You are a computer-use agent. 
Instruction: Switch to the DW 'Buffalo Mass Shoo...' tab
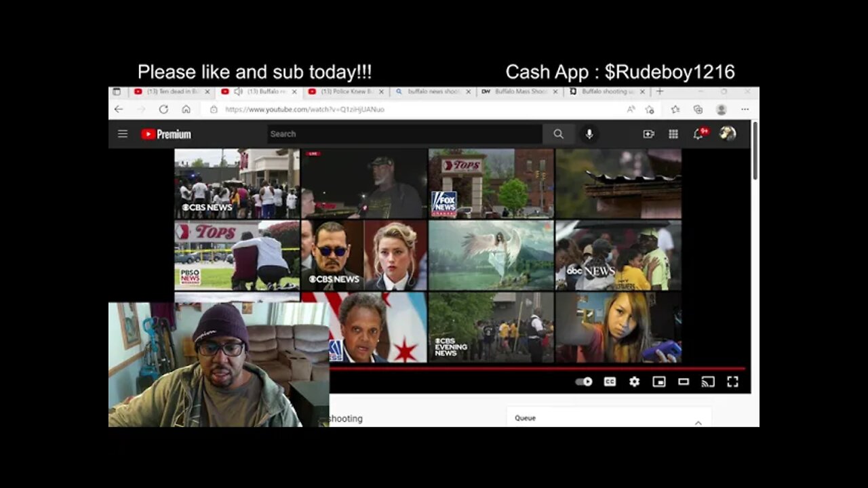pos(519,91)
